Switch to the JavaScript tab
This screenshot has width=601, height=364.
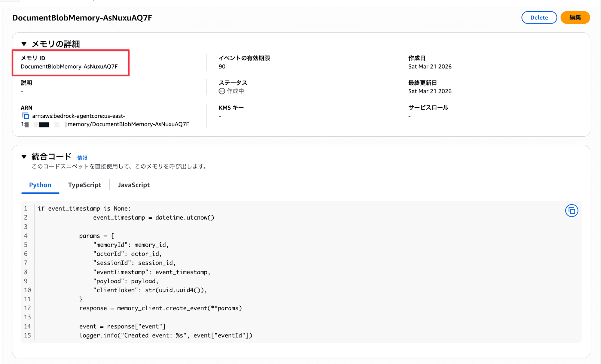pos(133,185)
